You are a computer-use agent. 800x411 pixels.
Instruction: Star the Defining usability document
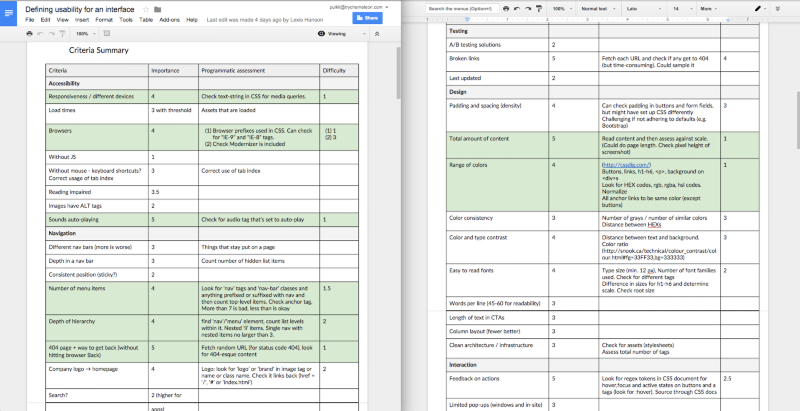tap(146, 9)
